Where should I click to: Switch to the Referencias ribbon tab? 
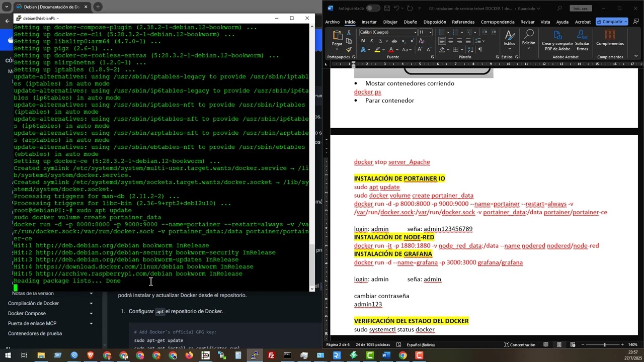click(x=463, y=22)
